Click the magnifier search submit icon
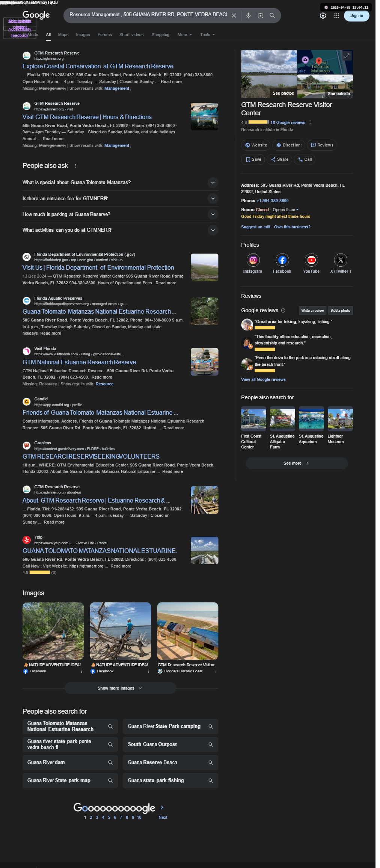380x868 pixels. tap(272, 15)
